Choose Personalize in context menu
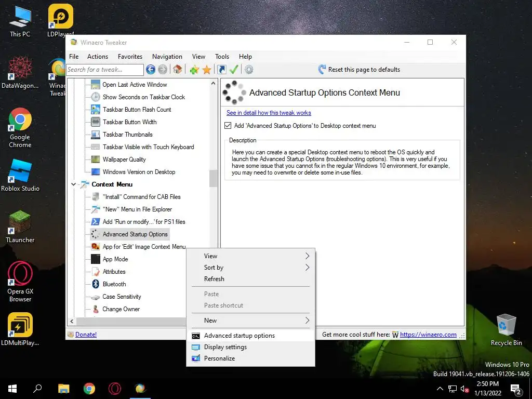Image resolution: width=532 pixels, height=399 pixels. click(x=251, y=358)
